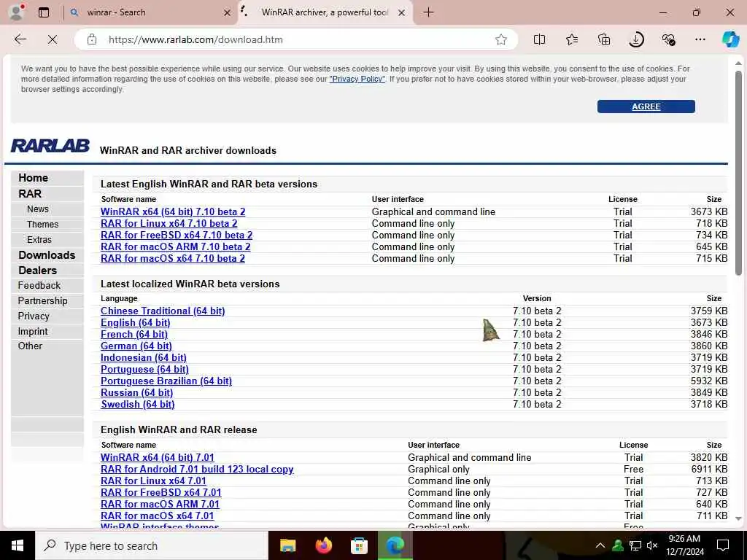This screenshot has height=560, width=747.
Task: Open Chinese Traditional (64 bit) link
Action: tap(163, 311)
